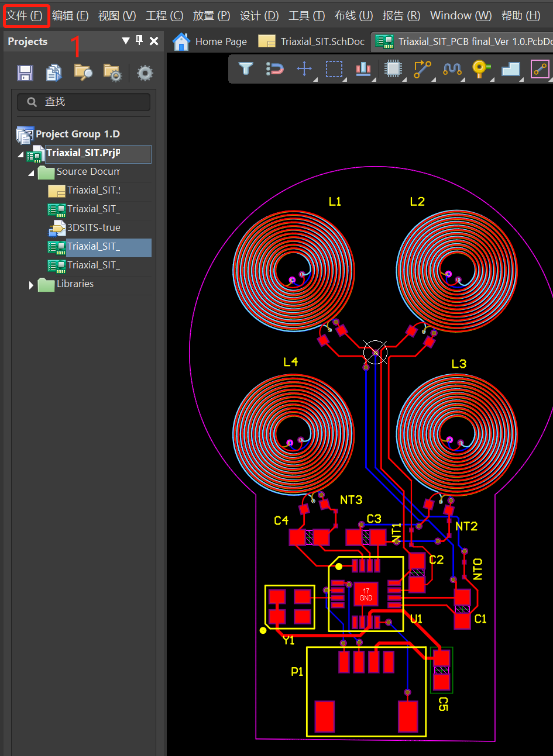Click the Save icon in Projects panel
The image size is (553, 756).
25,73
